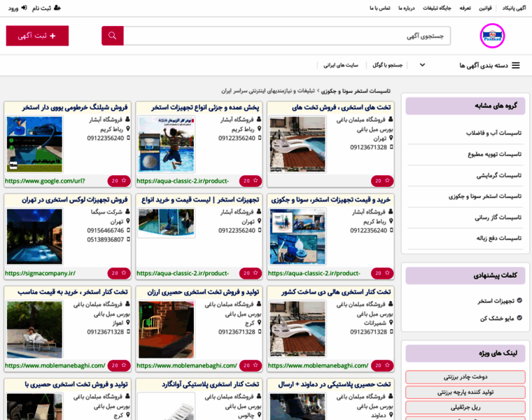Open ad فروش تجهیزات لوکس استخری در تهران

75,199
